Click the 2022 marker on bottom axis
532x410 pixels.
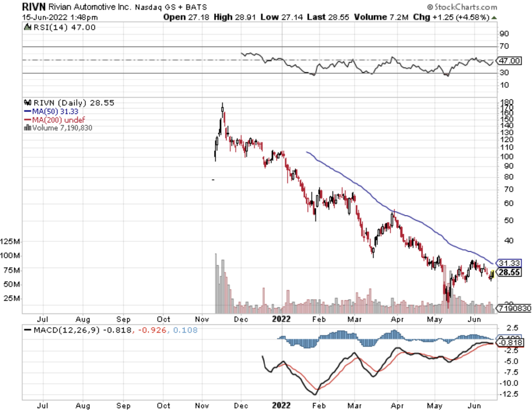(282, 405)
